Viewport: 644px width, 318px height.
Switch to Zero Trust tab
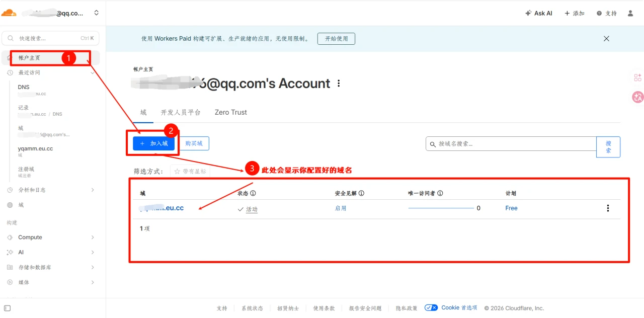[231, 112]
